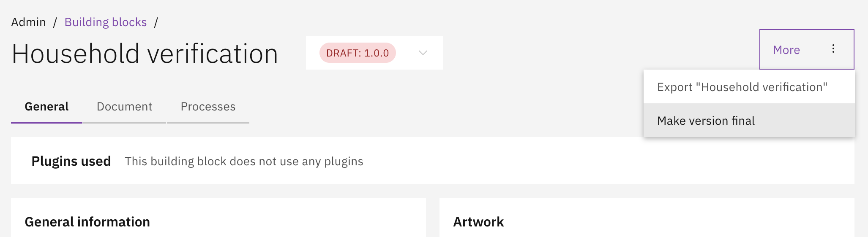This screenshot has width=868, height=237.
Task: Open the More actions menu
Action: [806, 49]
